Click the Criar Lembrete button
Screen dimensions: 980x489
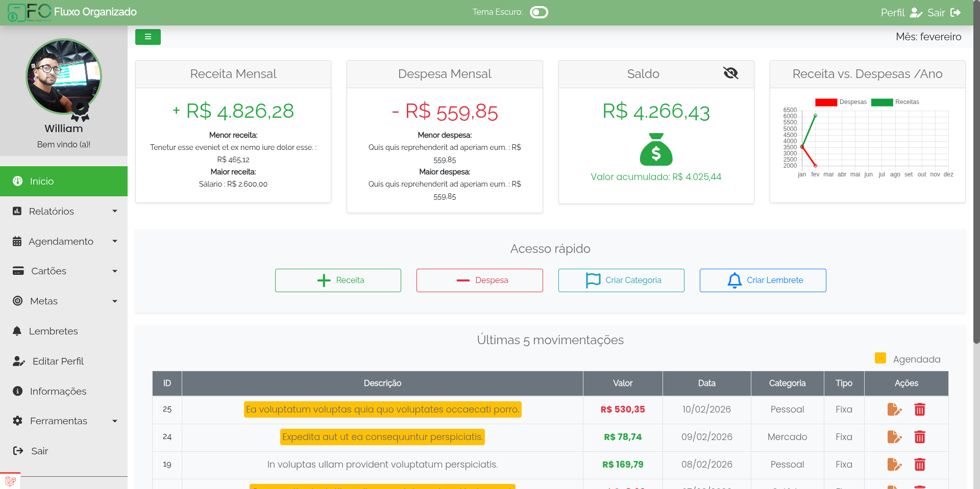[x=763, y=280]
